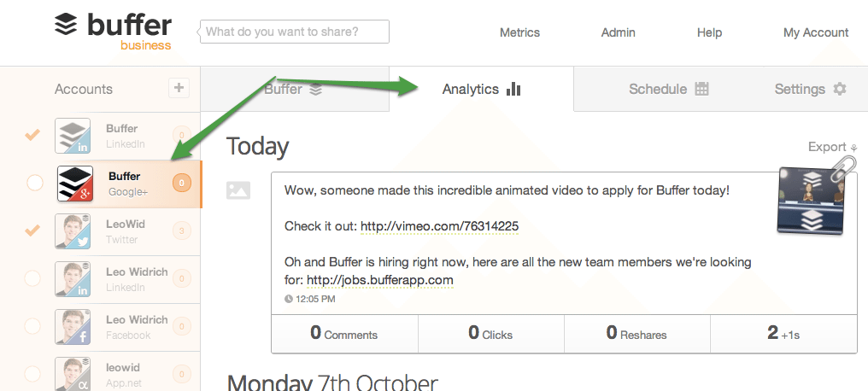Switch to the Schedule tab
868x391 pixels.
tap(669, 89)
